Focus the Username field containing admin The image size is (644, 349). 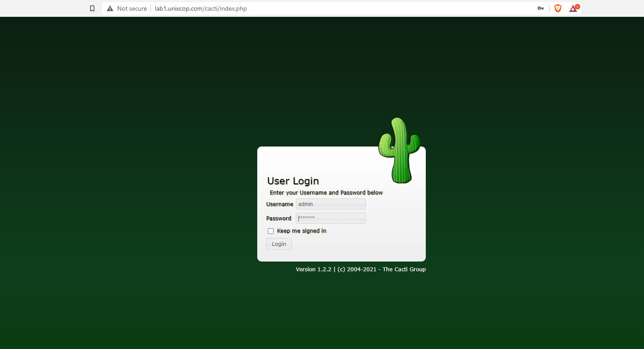(x=331, y=204)
